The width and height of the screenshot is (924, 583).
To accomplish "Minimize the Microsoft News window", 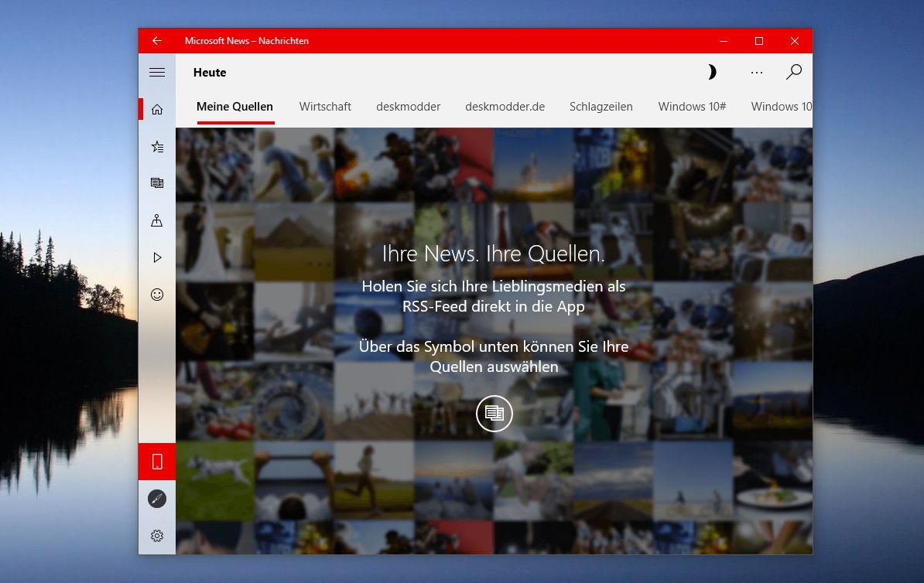I will coord(723,41).
